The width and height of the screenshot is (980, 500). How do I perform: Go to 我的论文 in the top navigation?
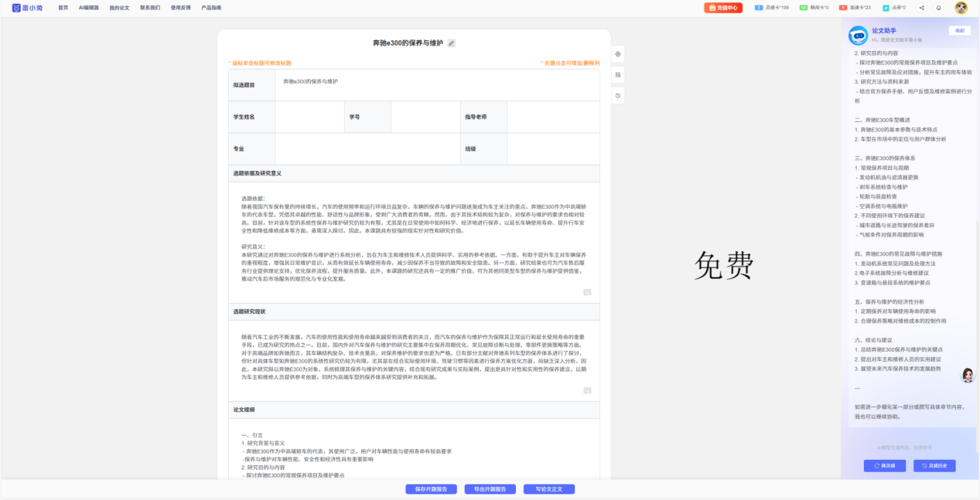[x=119, y=7]
